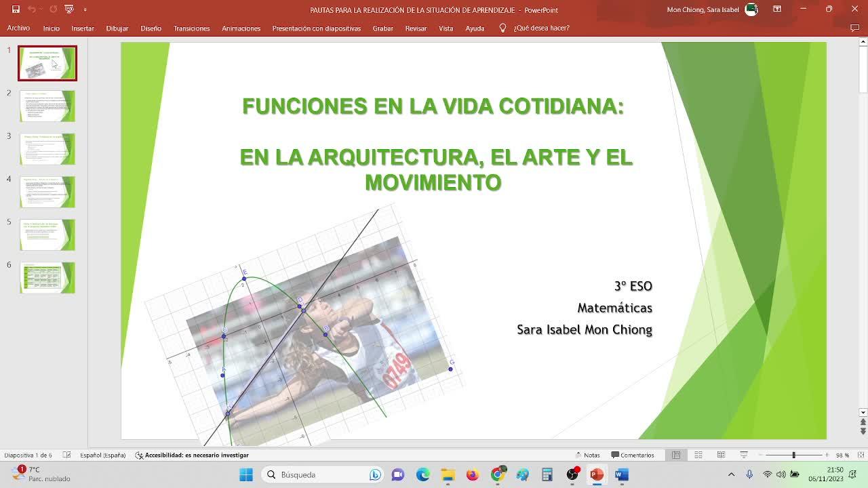The image size is (868, 488).
Task: Click the spell check icon in the status bar
Action: pyautogui.click(x=66, y=455)
